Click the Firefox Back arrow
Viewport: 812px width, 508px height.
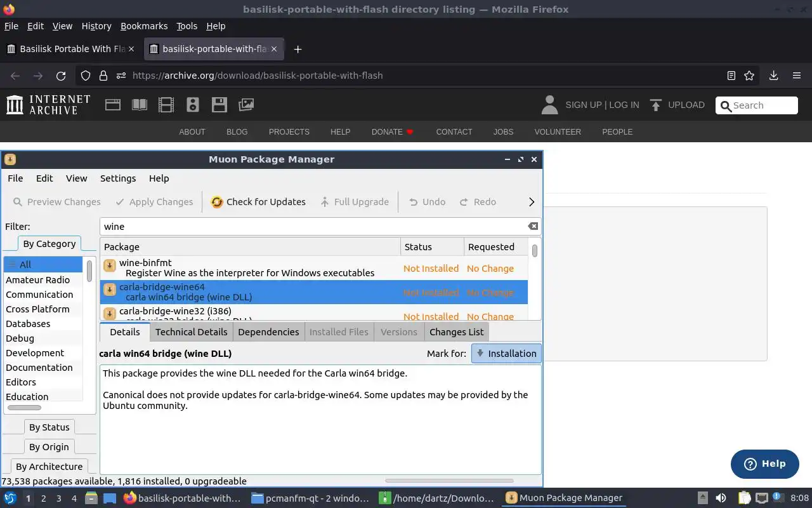coord(15,76)
